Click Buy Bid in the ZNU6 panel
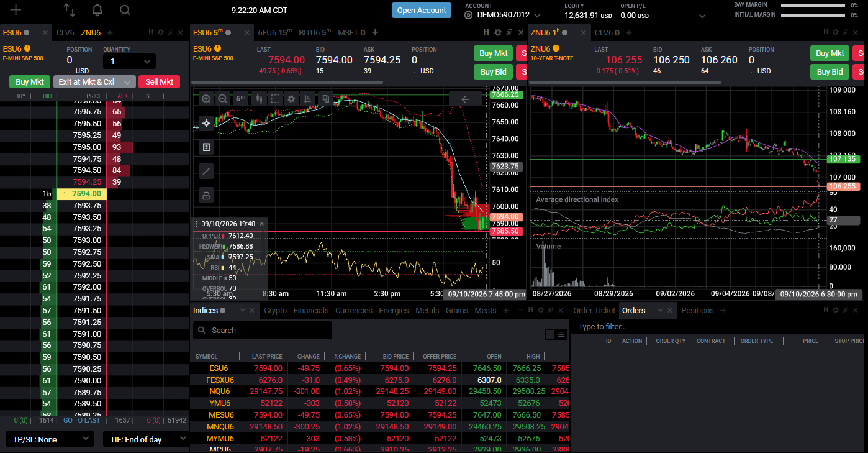The width and height of the screenshot is (868, 453). tap(830, 71)
